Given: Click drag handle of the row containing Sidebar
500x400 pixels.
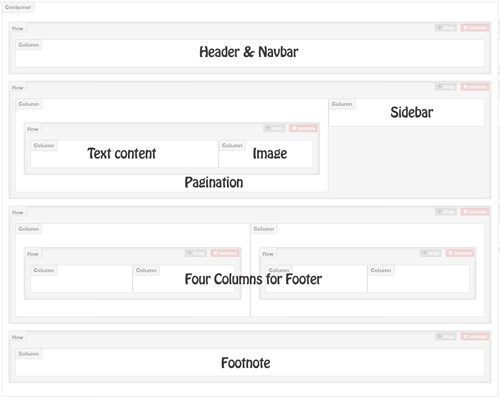Looking at the screenshot, I should click(445, 87).
